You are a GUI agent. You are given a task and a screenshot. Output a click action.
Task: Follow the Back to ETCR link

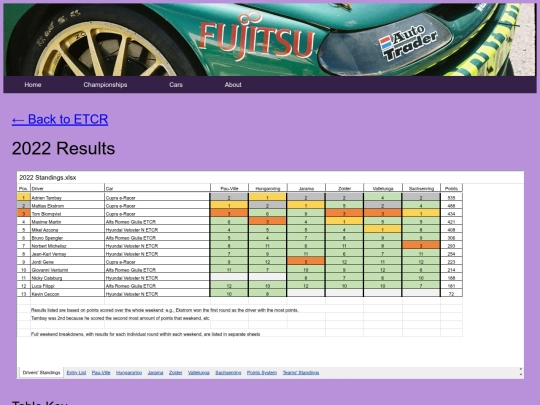pos(60,120)
